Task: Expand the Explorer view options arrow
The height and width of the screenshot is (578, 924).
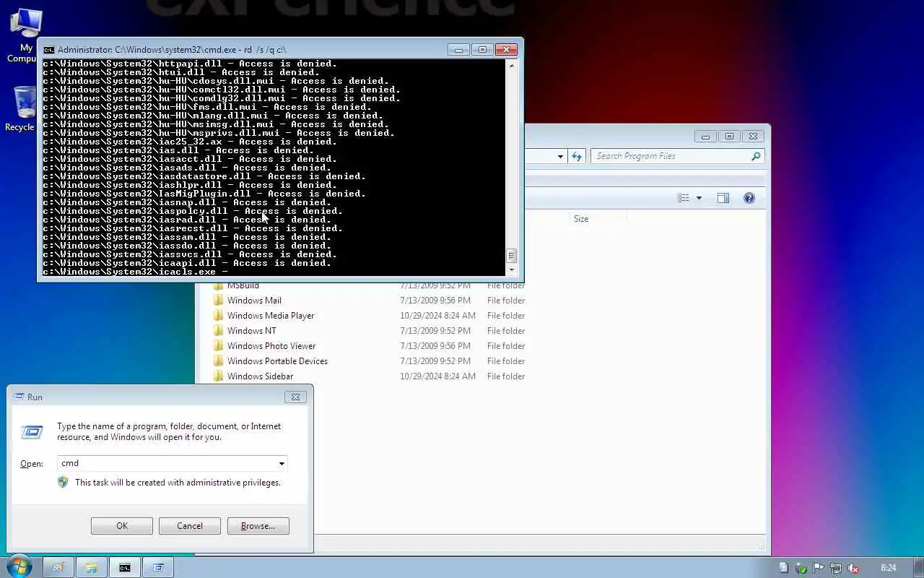Action: 699,198
